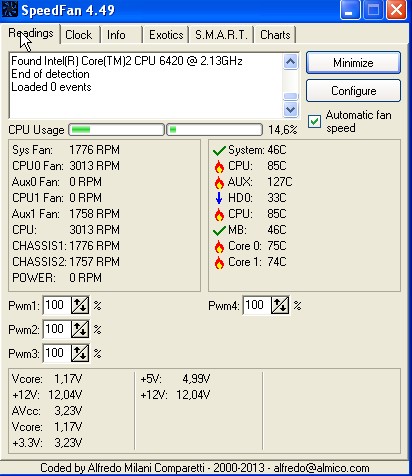The image size is (412, 476).
Task: Open the S.M.A.R.T. tab
Action: [221, 35]
